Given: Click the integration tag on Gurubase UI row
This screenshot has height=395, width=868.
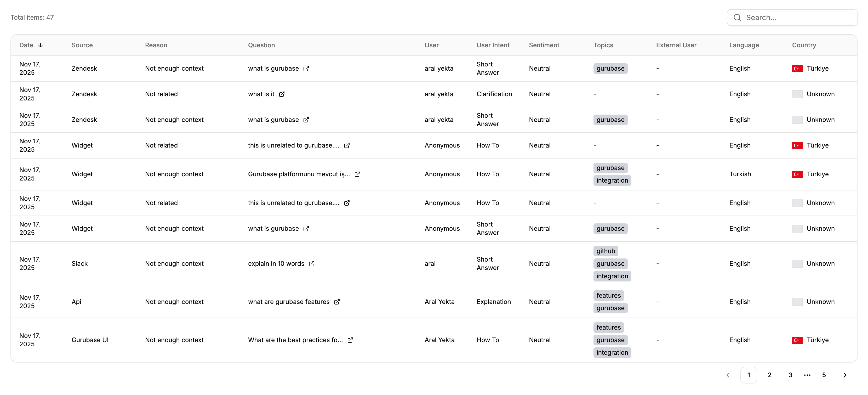Looking at the screenshot, I should click(x=612, y=352).
